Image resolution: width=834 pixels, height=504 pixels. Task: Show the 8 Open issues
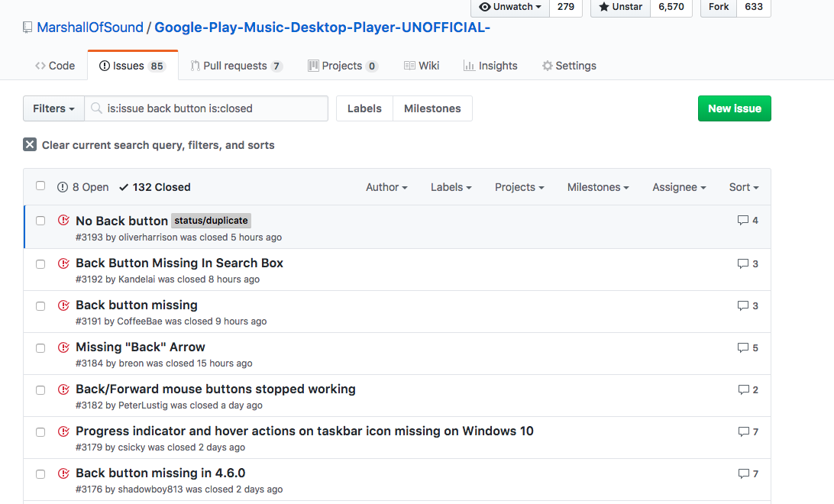point(83,187)
